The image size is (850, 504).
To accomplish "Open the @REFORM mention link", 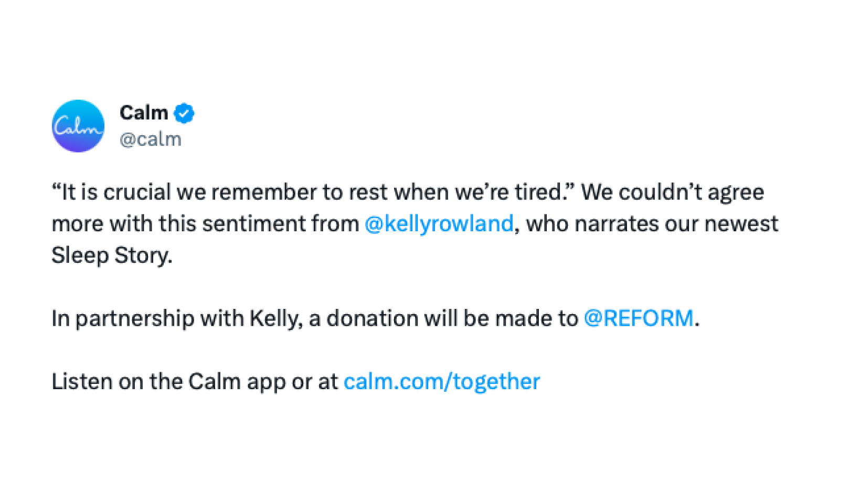I will click(639, 318).
